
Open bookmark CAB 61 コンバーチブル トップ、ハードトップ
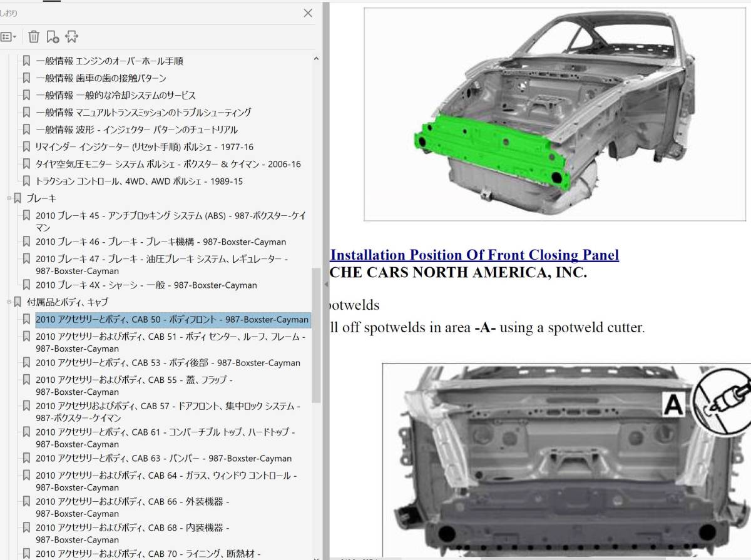pos(165,437)
